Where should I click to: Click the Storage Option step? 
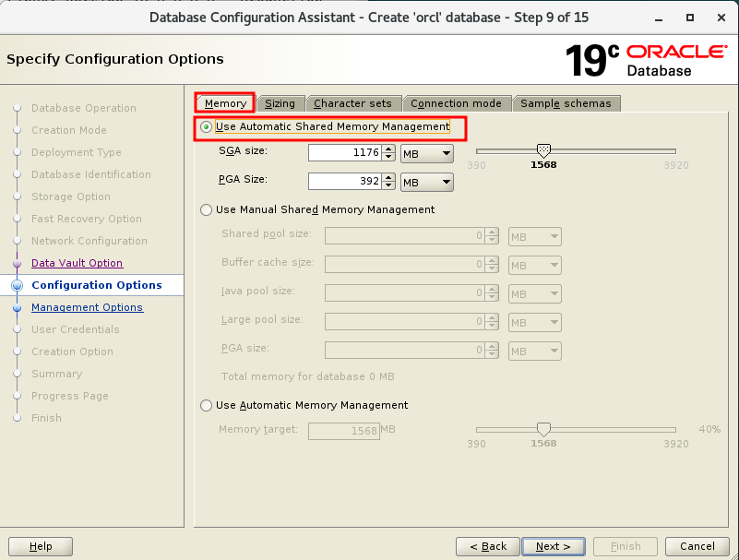[x=71, y=197]
